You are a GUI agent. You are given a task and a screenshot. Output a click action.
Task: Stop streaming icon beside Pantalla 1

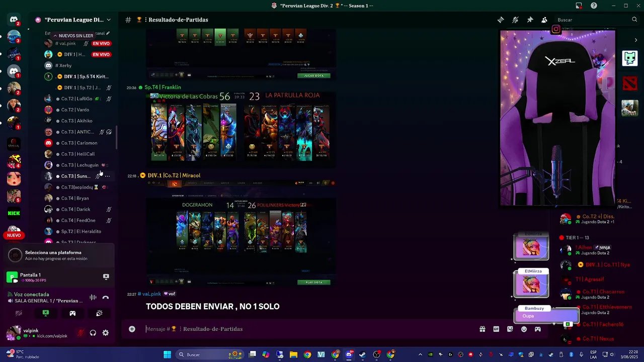tap(106, 277)
